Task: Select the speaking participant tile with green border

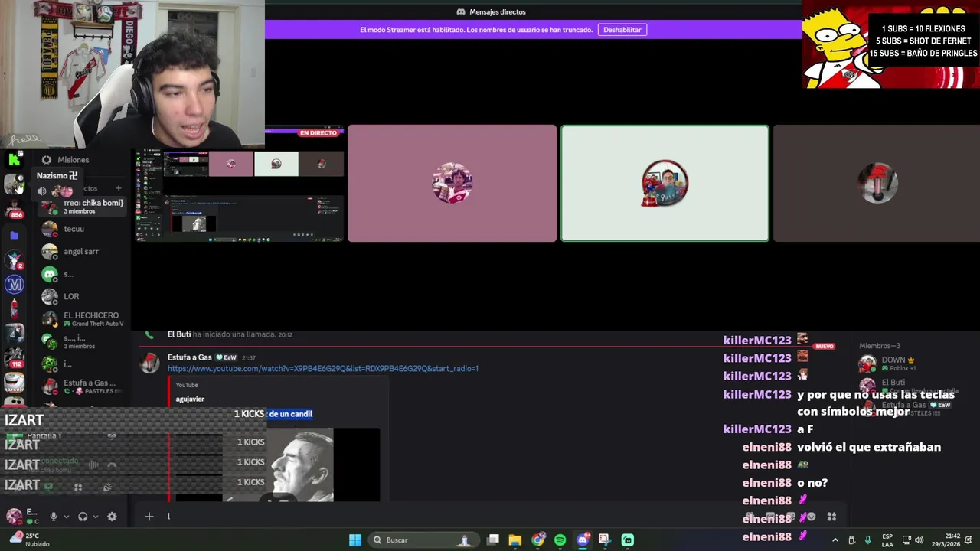Action: 665,184
